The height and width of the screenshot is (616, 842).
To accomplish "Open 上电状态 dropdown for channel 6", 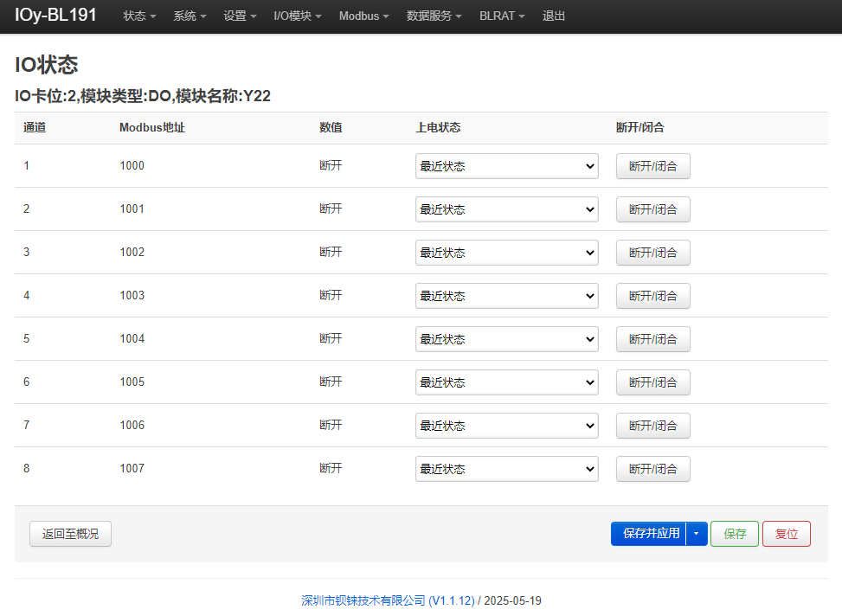I will [507, 382].
